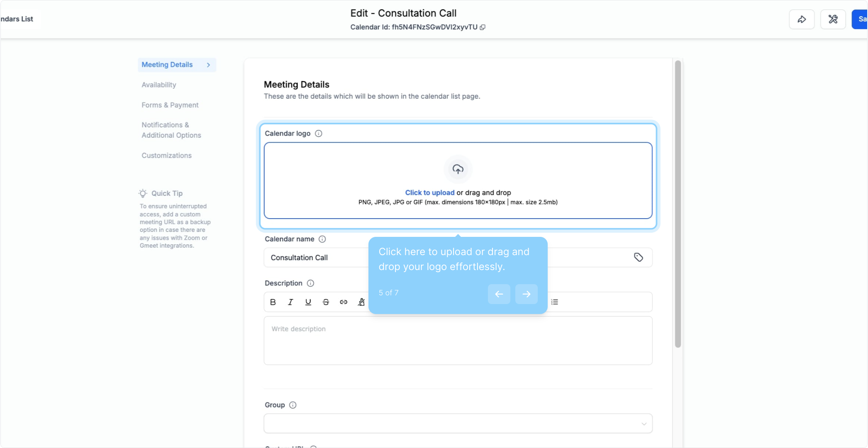
Task: Insert a link via toolbar link icon
Action: [344, 302]
